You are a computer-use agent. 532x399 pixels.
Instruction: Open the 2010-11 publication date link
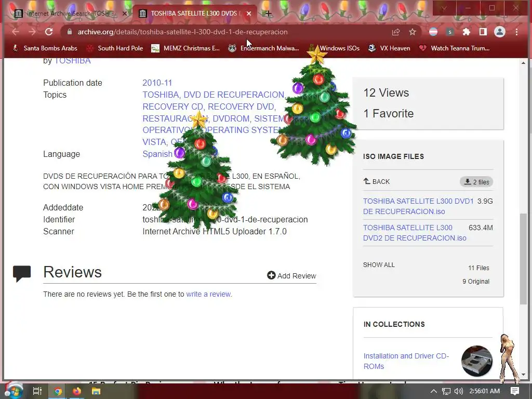coord(157,83)
